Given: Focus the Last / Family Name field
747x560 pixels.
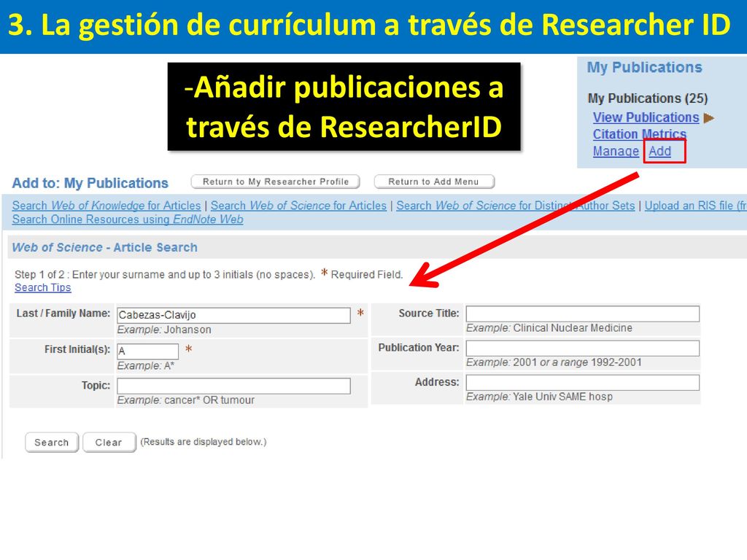Looking at the screenshot, I should pos(233,315).
